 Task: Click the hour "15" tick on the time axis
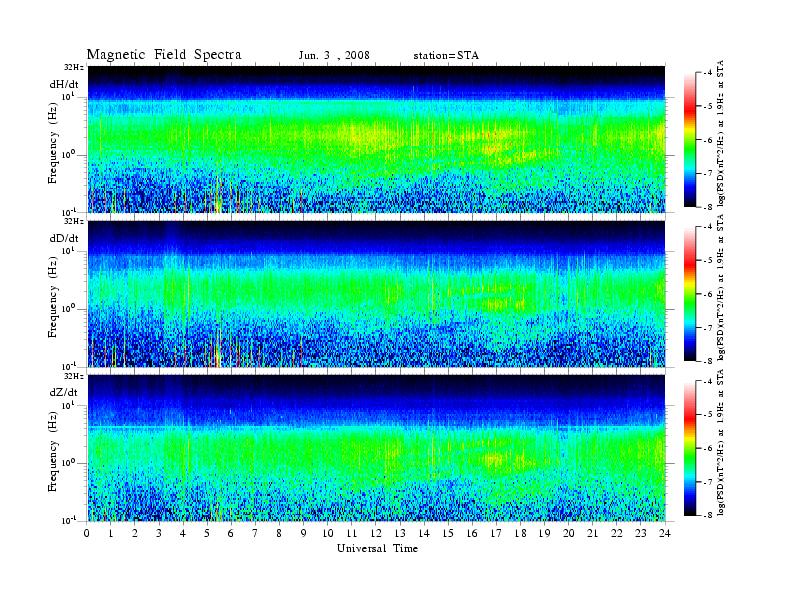click(448, 533)
